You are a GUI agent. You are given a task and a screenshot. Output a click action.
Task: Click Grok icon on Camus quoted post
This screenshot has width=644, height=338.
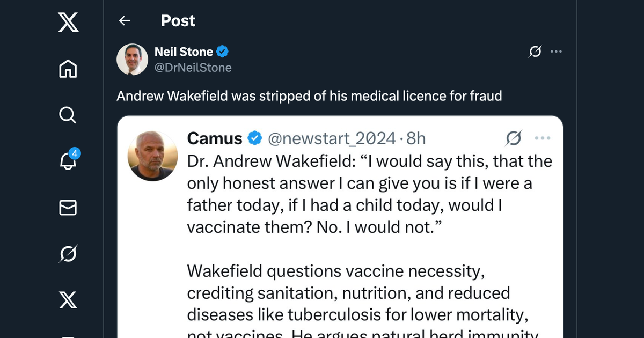pyautogui.click(x=514, y=138)
